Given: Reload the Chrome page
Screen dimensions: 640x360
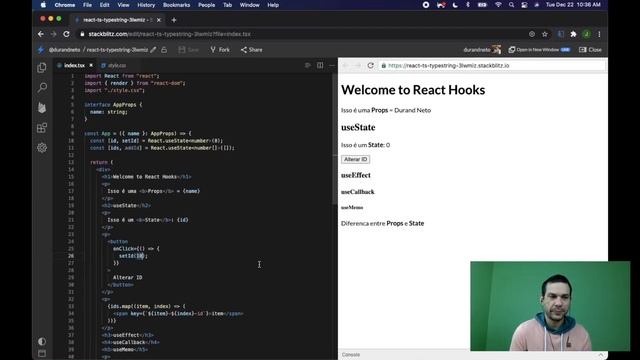Looking at the screenshot, I should coord(66,34).
